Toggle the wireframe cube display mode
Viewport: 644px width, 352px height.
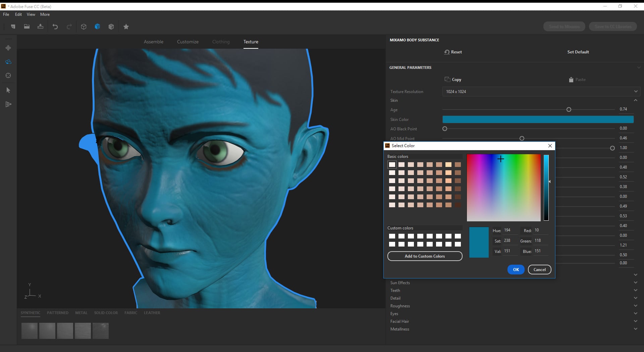coord(84,27)
